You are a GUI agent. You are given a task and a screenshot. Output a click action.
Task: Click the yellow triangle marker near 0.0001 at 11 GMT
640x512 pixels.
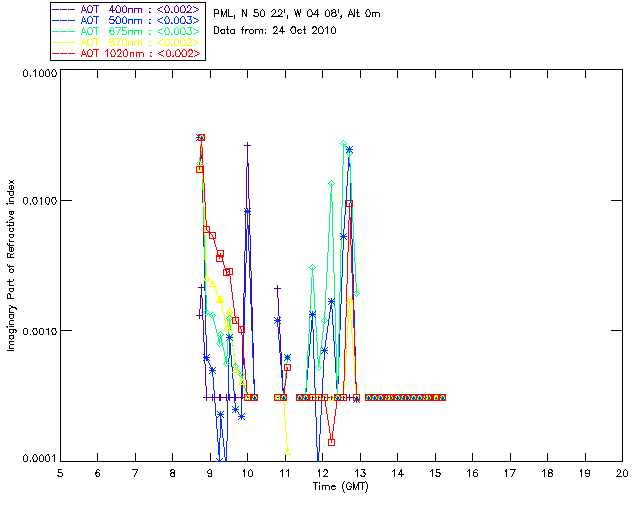pyautogui.click(x=288, y=452)
